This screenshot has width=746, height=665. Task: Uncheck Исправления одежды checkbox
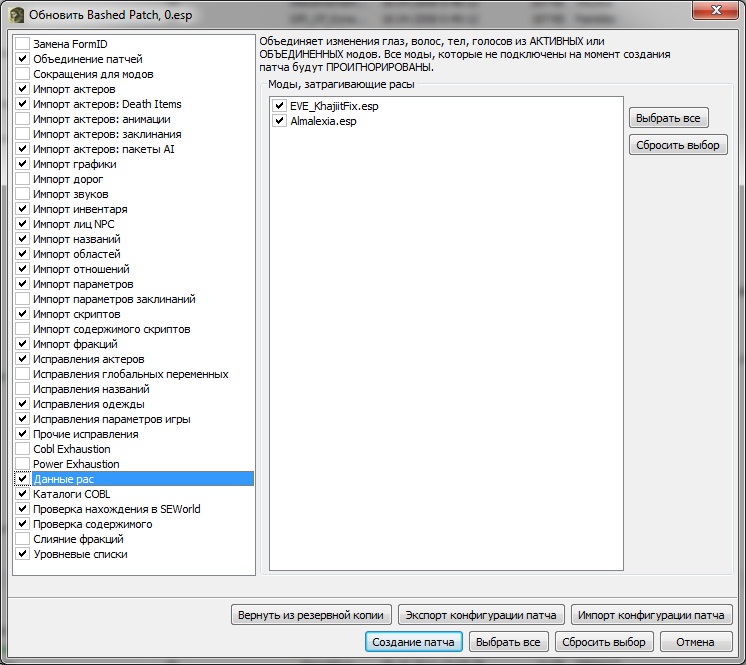point(22,404)
